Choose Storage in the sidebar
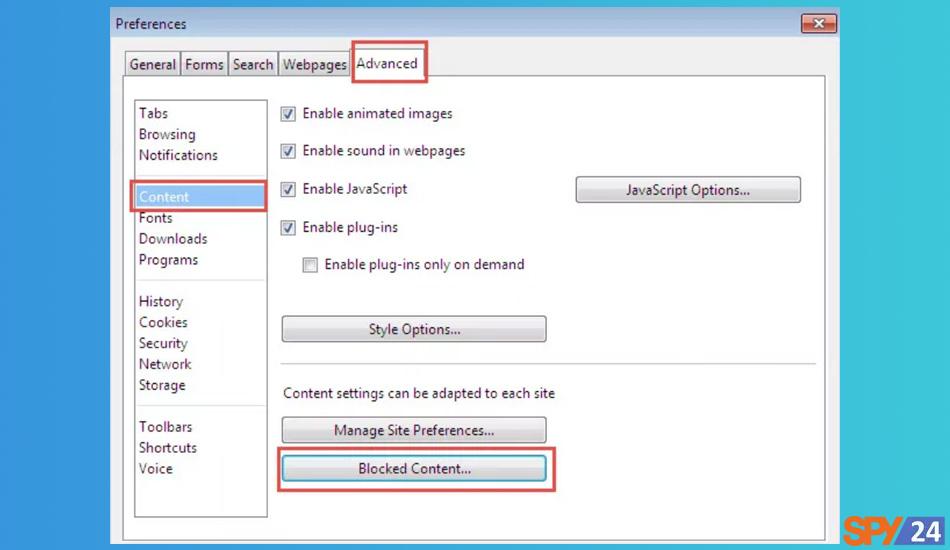The width and height of the screenshot is (950, 550). [162, 385]
